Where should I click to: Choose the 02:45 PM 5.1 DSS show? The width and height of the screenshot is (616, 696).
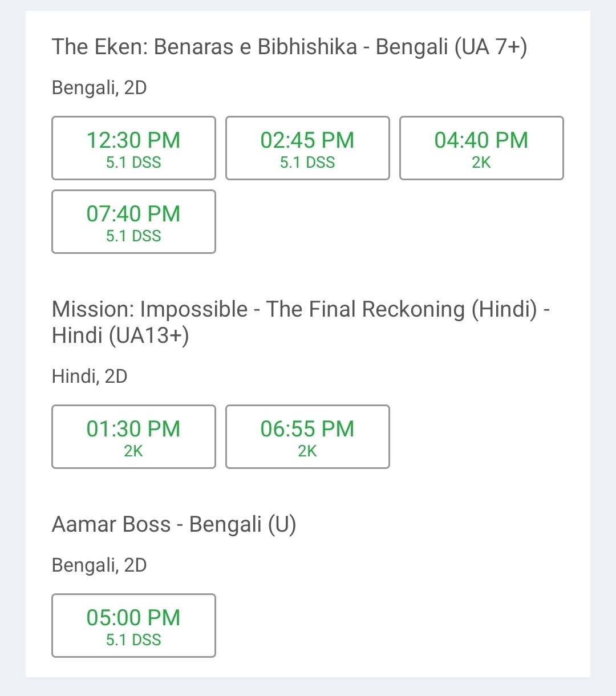(307, 148)
